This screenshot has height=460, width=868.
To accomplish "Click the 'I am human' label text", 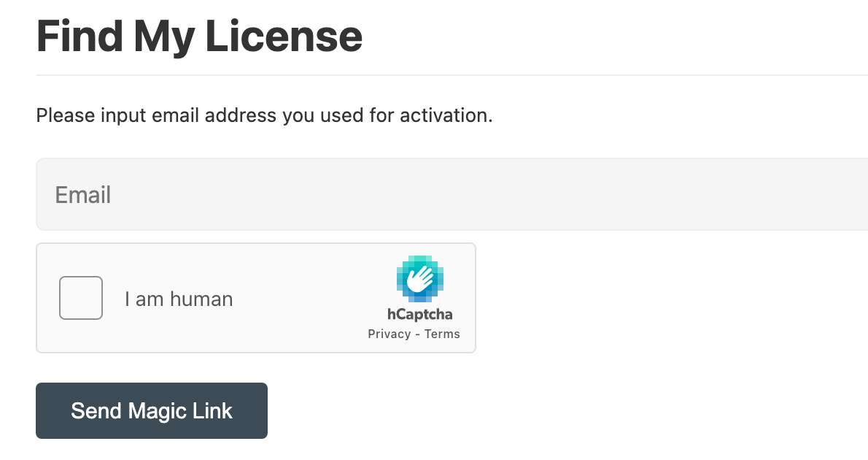I will [179, 298].
